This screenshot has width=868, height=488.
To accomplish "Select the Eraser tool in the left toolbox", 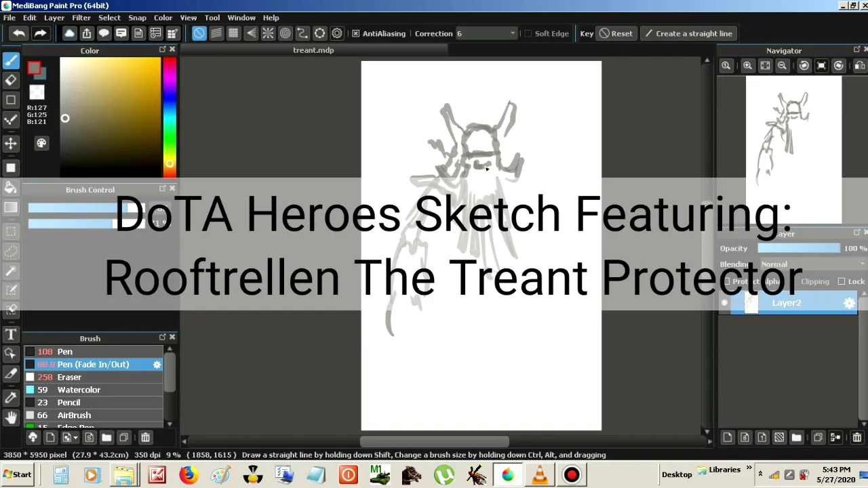I will click(x=11, y=80).
